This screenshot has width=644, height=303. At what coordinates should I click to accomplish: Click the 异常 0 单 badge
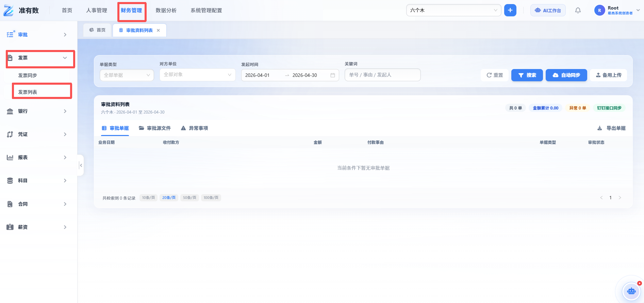[578, 108]
